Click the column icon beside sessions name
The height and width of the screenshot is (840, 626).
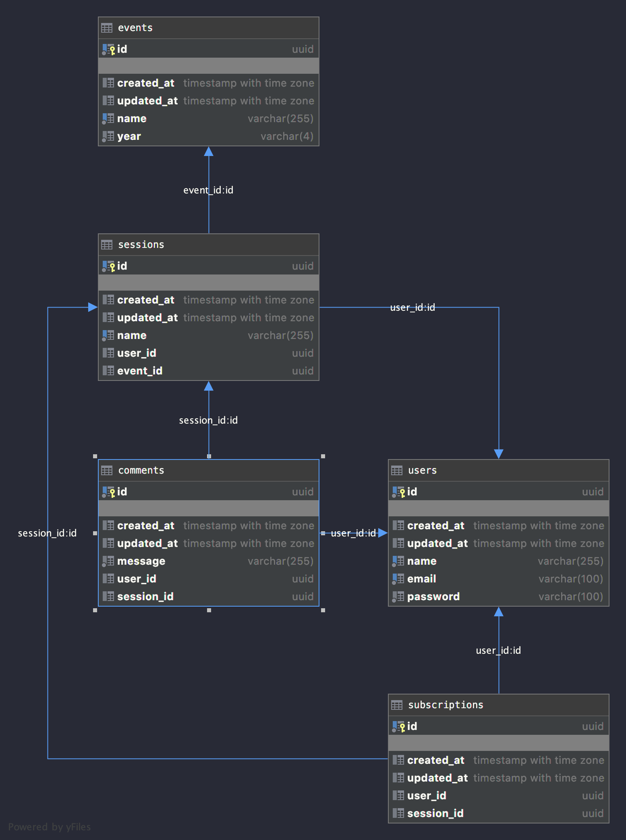click(x=108, y=335)
